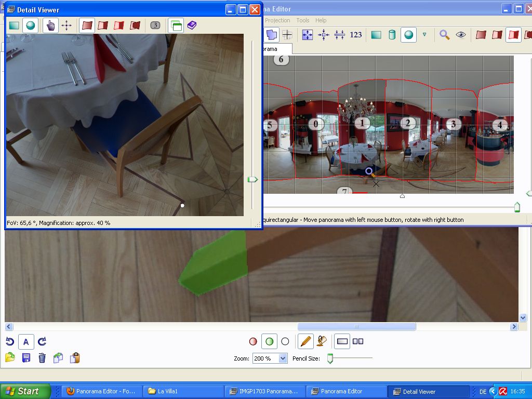Image resolution: width=532 pixels, height=399 pixels.
Task: Expand the projection dropdown arrow beside sphere
Action: tap(424, 35)
